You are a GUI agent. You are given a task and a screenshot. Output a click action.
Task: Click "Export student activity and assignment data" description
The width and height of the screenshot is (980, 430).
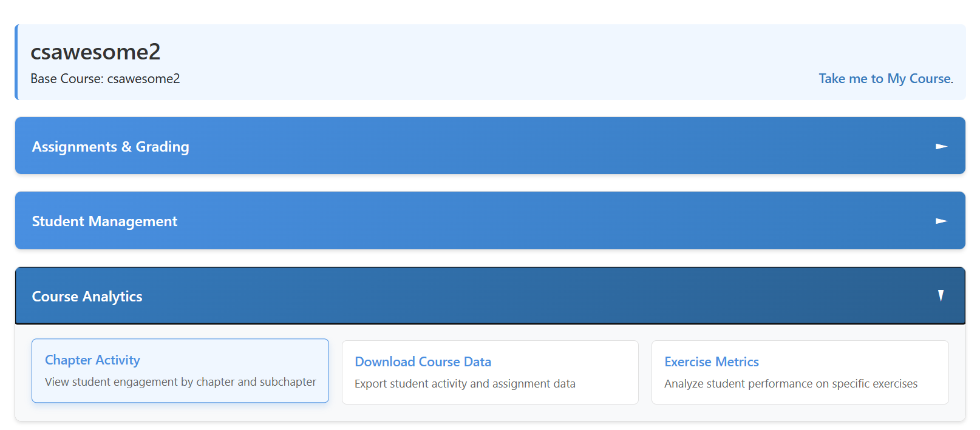464,384
